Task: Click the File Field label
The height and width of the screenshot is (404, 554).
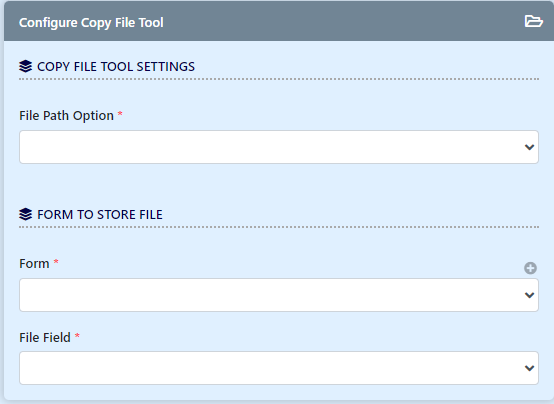Action: [45, 338]
